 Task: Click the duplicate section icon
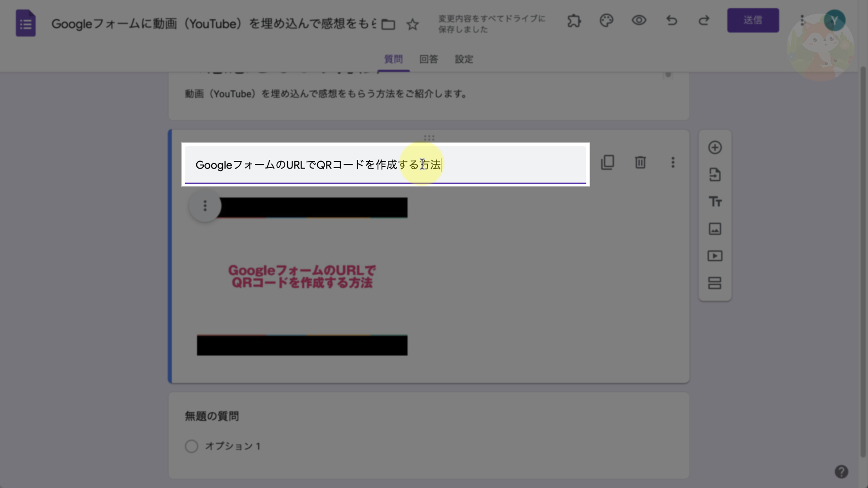click(x=608, y=162)
